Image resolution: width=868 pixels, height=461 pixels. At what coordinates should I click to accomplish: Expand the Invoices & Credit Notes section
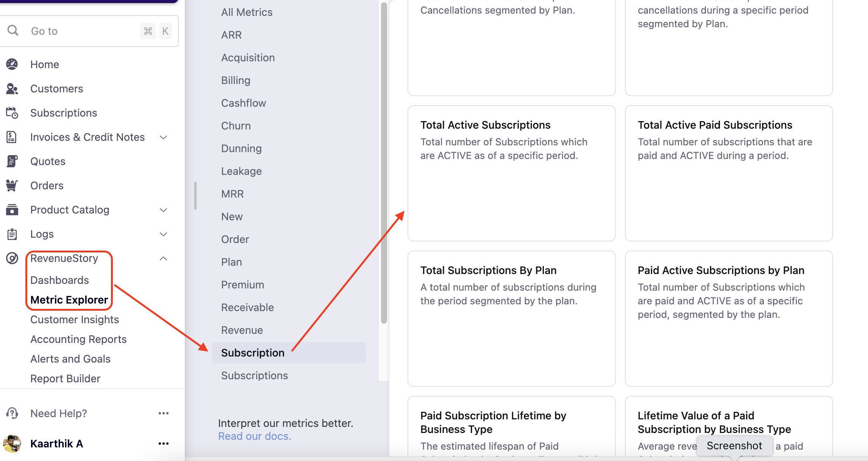click(164, 137)
